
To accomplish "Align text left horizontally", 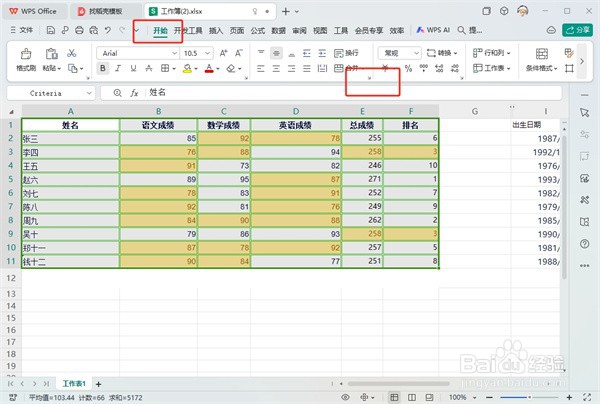I will [261, 68].
